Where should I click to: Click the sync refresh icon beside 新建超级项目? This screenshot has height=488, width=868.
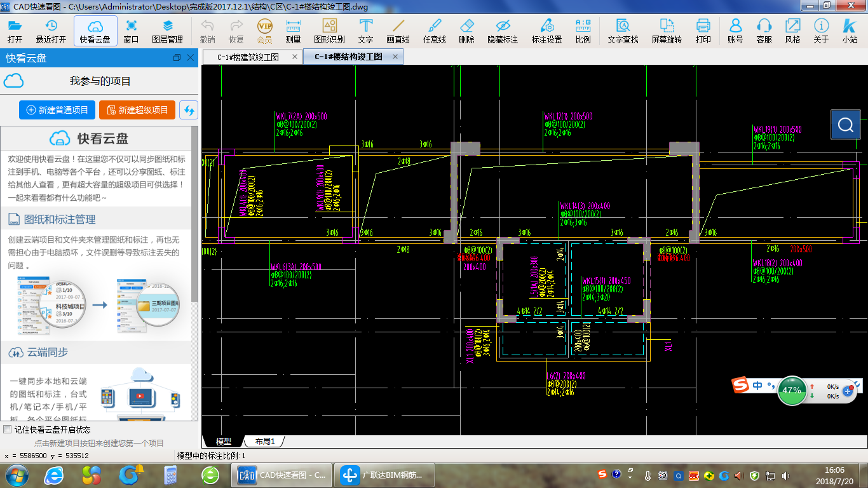pyautogui.click(x=189, y=110)
